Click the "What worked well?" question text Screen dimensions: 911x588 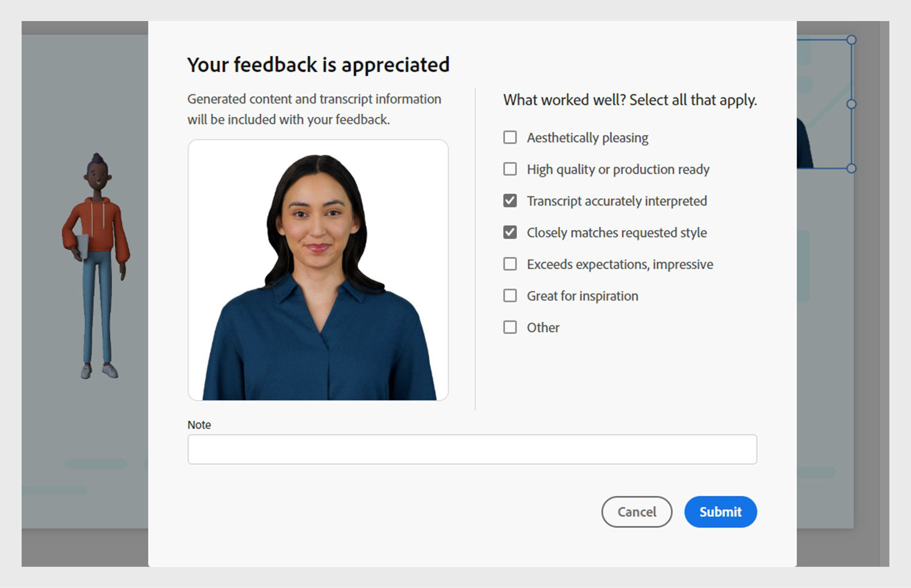pos(630,100)
